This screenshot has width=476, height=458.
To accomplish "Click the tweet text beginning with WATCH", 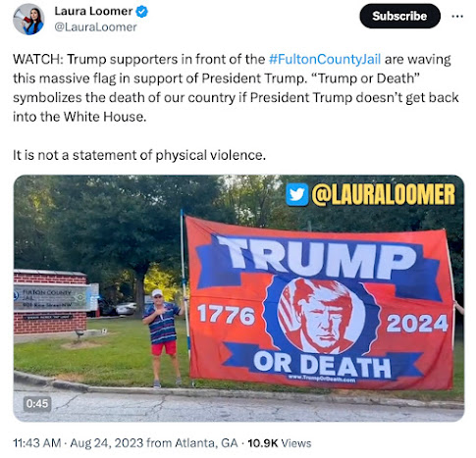I will pyautogui.click(x=236, y=88).
